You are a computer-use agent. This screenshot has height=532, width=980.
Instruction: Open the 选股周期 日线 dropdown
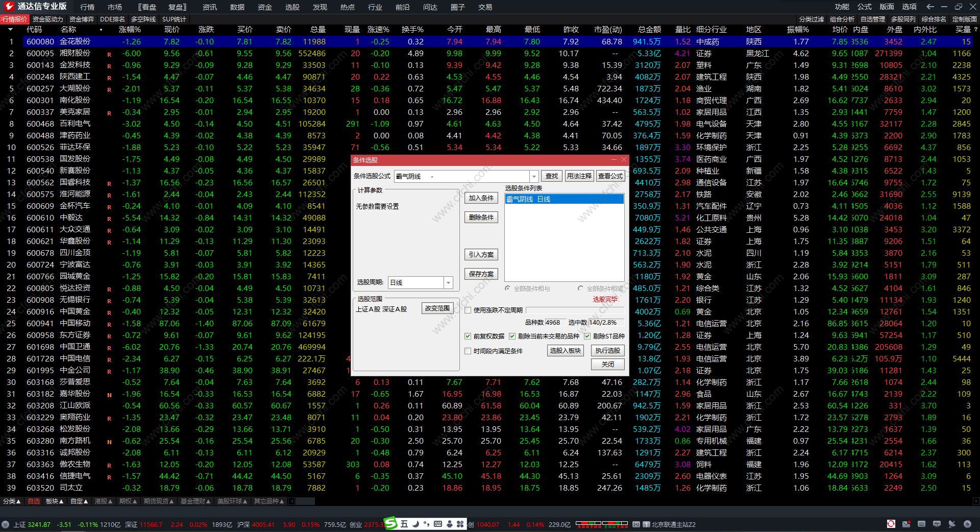pos(448,282)
